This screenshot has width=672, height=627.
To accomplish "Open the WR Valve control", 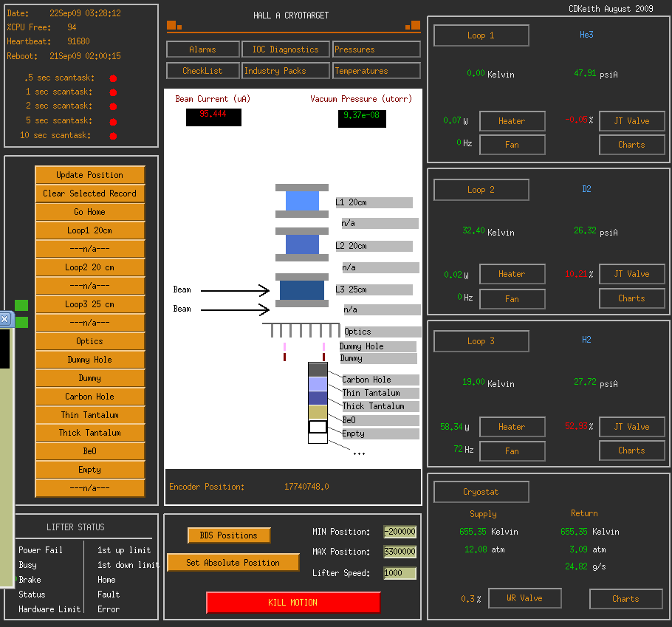I will coord(525,598).
